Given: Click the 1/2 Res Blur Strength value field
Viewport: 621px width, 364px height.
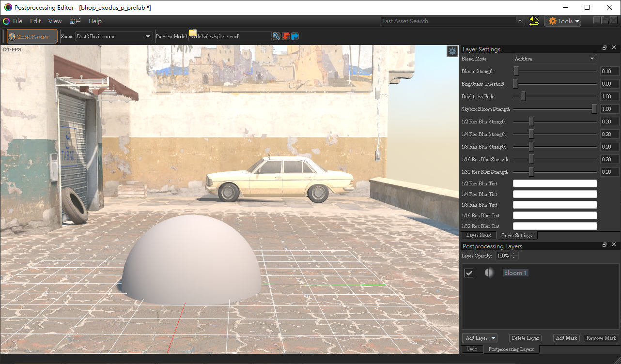Looking at the screenshot, I should [609, 121].
